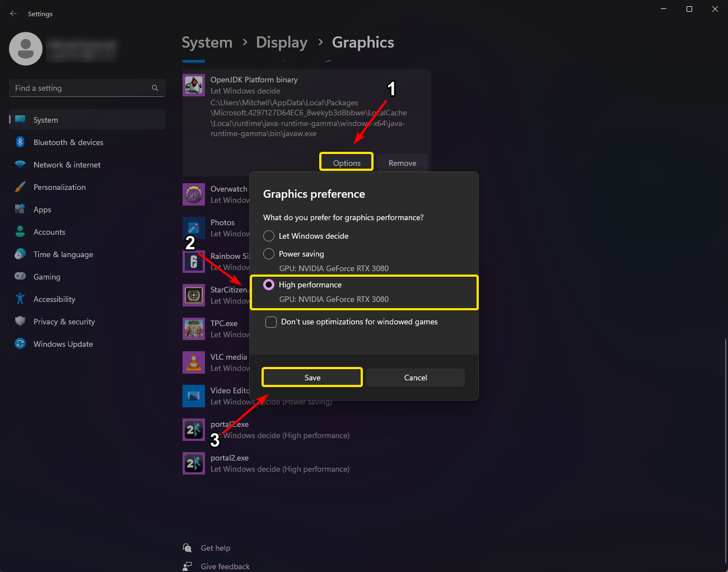Click the VLC media player cone icon
The image size is (728, 572).
[194, 362]
